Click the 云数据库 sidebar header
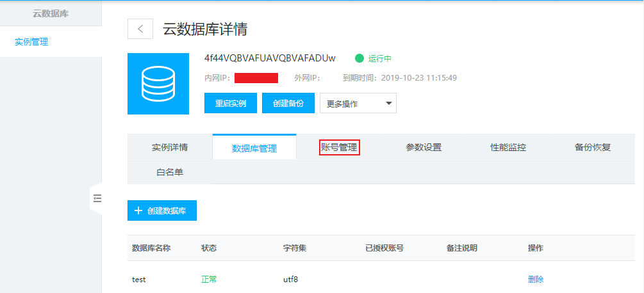This screenshot has width=644, height=293. tap(51, 13)
